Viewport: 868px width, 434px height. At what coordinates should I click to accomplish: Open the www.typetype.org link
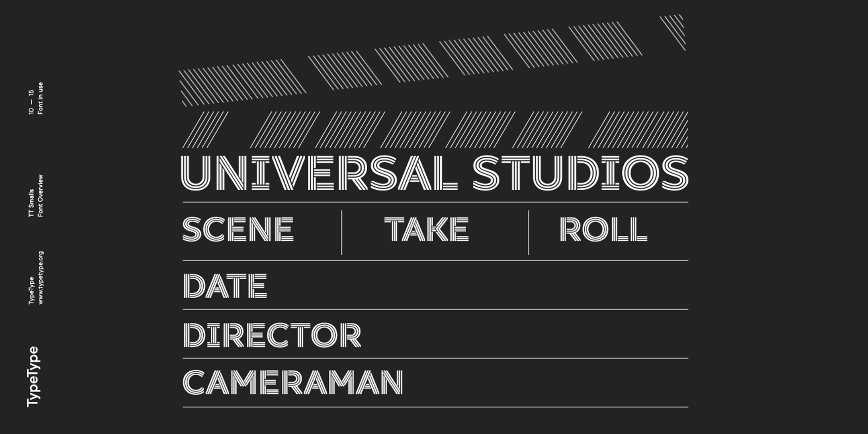[41, 278]
